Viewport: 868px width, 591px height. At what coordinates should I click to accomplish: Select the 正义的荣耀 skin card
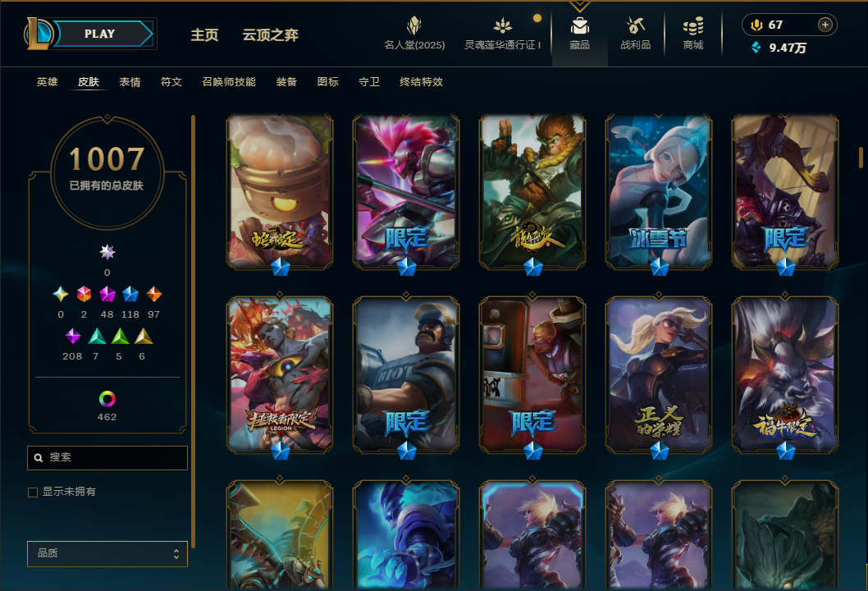[658, 375]
